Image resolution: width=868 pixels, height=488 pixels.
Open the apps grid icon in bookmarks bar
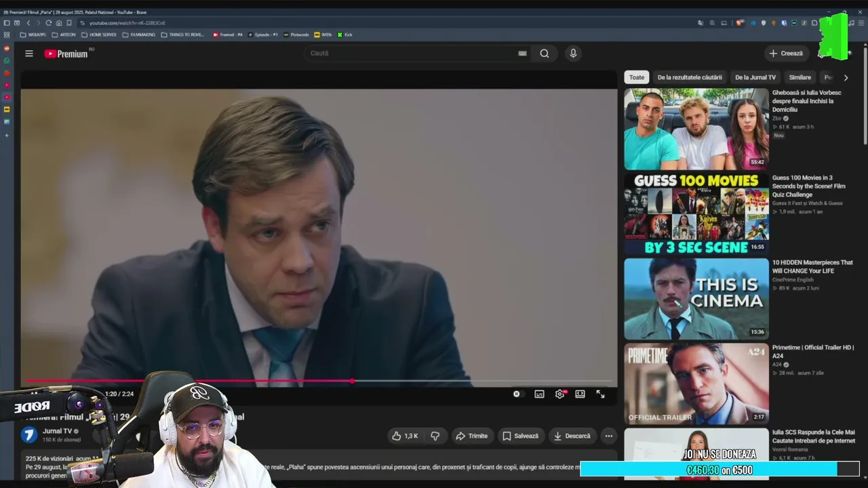7,35
